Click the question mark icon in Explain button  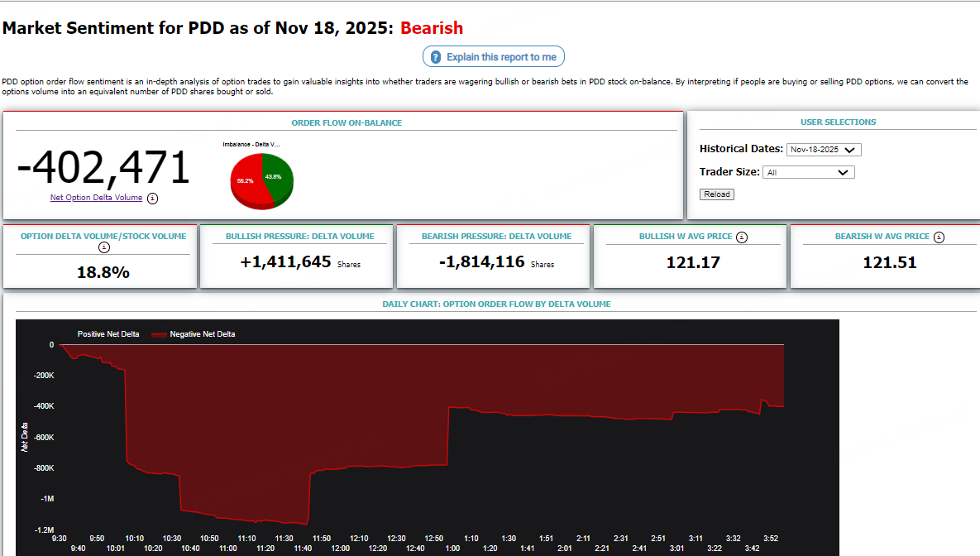tap(436, 57)
